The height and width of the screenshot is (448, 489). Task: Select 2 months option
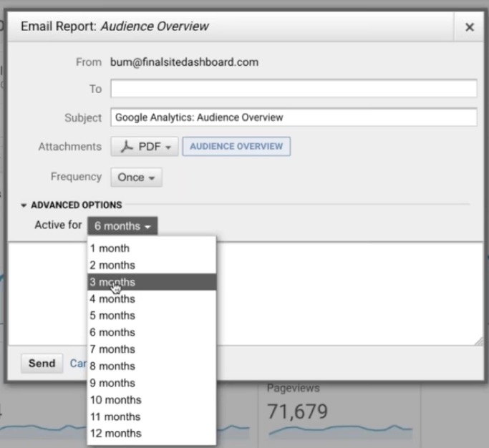point(152,266)
